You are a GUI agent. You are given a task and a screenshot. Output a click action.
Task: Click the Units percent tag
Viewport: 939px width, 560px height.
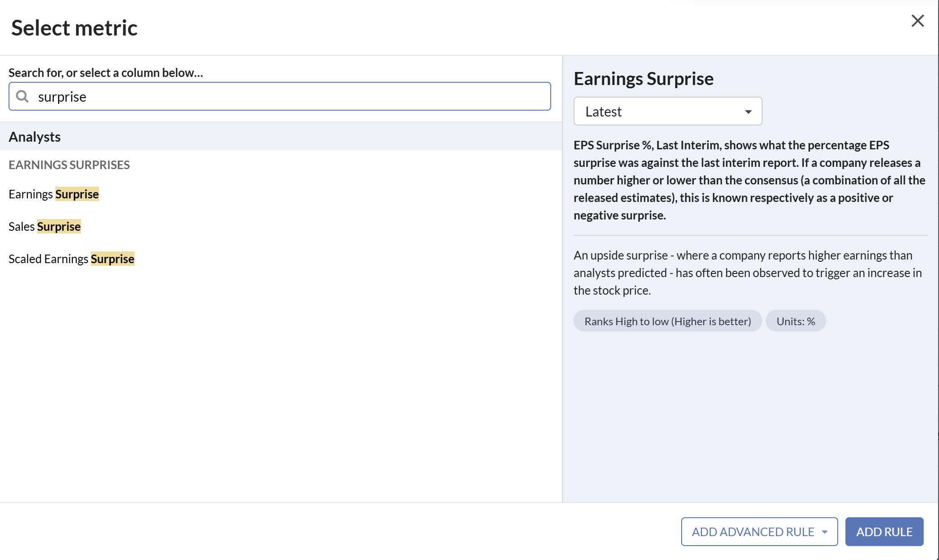click(795, 321)
